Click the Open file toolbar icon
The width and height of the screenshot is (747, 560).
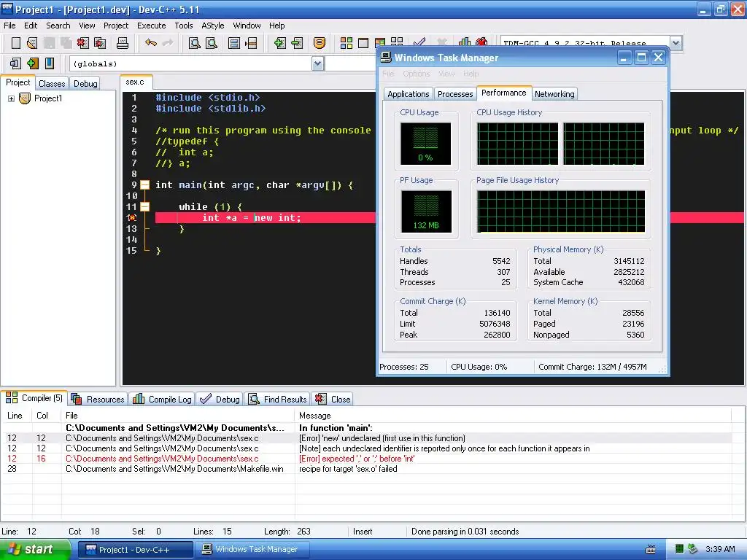[32, 43]
